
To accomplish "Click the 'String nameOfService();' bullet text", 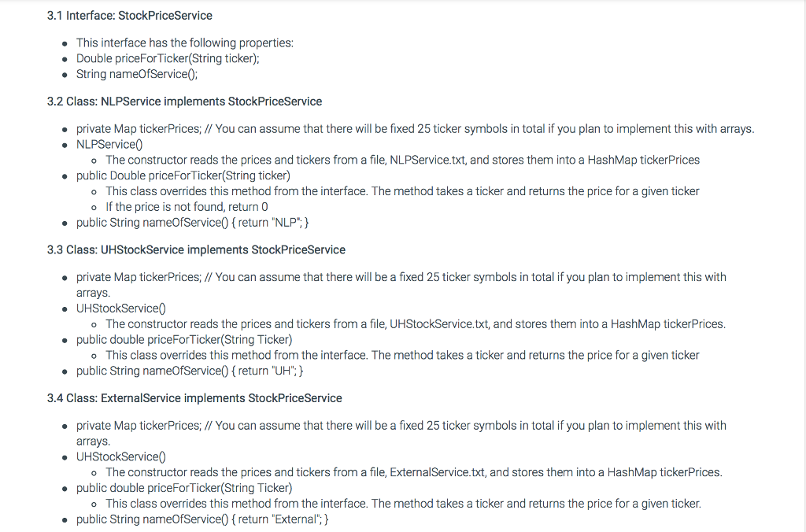I will (x=137, y=74).
